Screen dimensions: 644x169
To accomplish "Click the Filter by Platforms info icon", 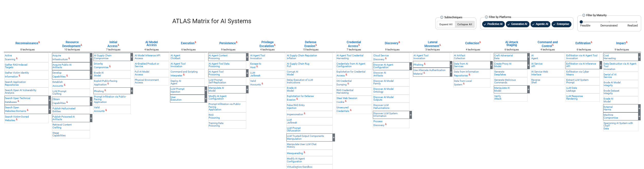I will click(x=486, y=17).
